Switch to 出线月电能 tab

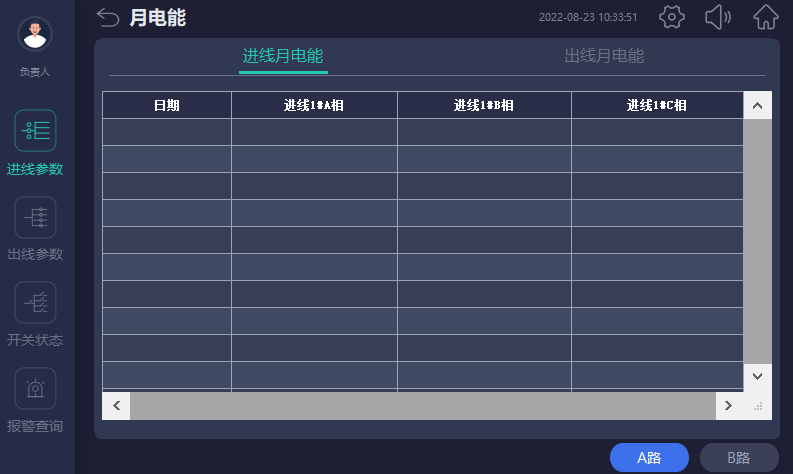click(x=604, y=56)
